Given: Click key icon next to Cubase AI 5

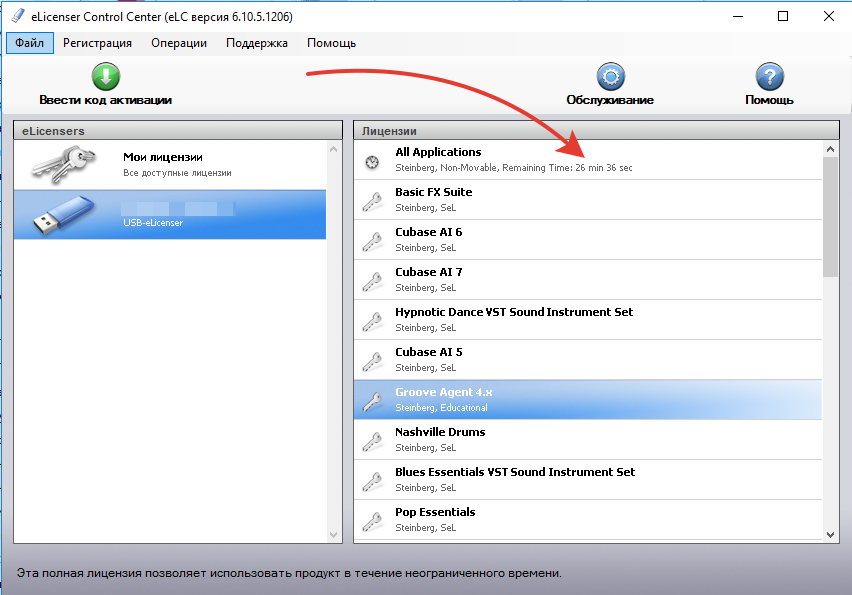Looking at the screenshot, I should [x=372, y=360].
